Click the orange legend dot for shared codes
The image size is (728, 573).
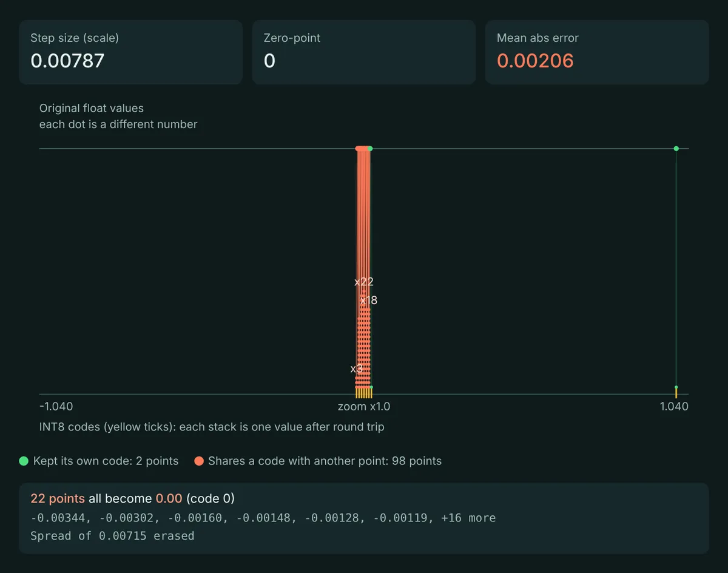click(199, 461)
